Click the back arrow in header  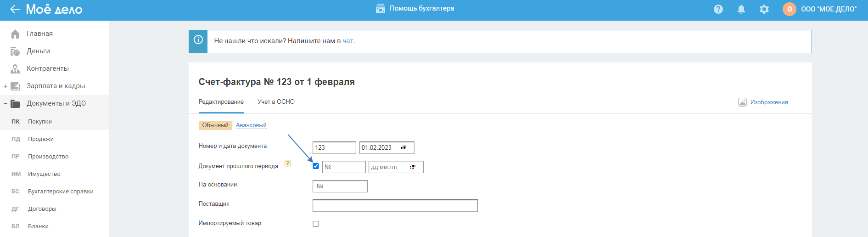[x=15, y=9]
